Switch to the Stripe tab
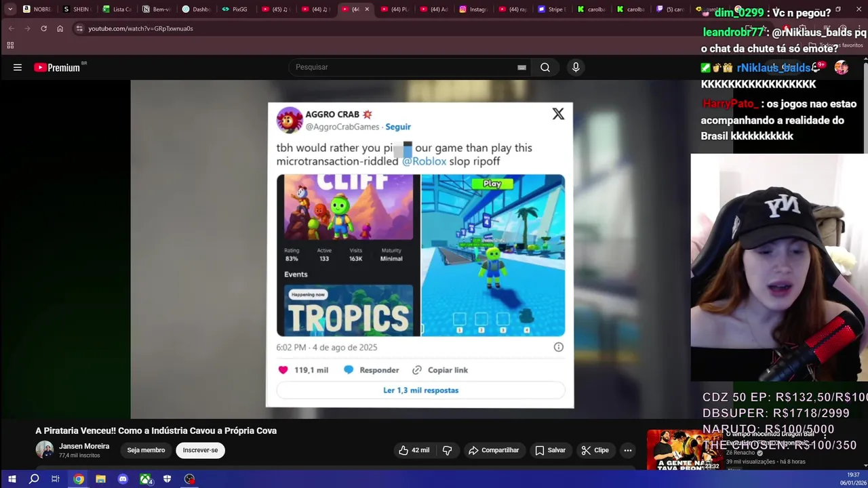868x488 pixels. [x=552, y=9]
